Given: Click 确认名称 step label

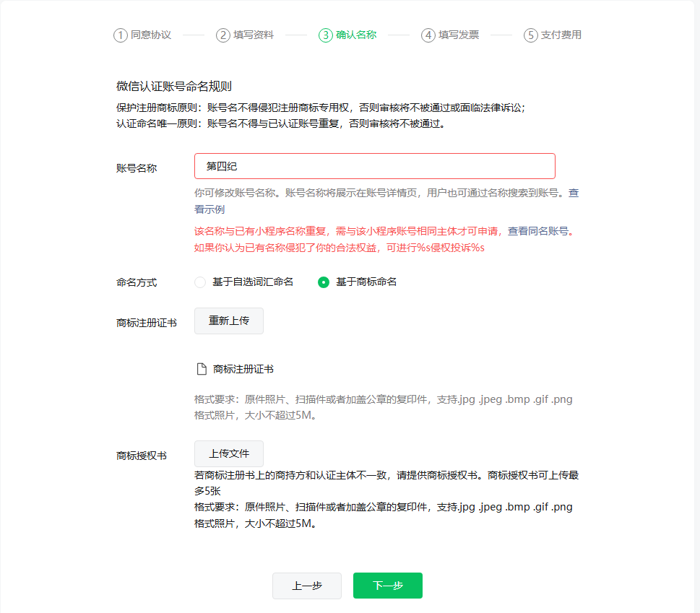Looking at the screenshot, I should 356,35.
